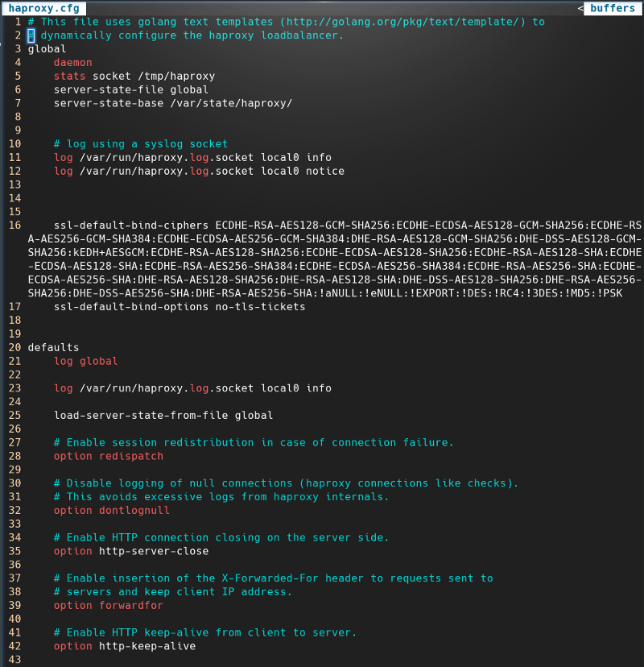Screen dimensions: 644x667
Task: Click 'local0' on line 23
Action: (279, 388)
